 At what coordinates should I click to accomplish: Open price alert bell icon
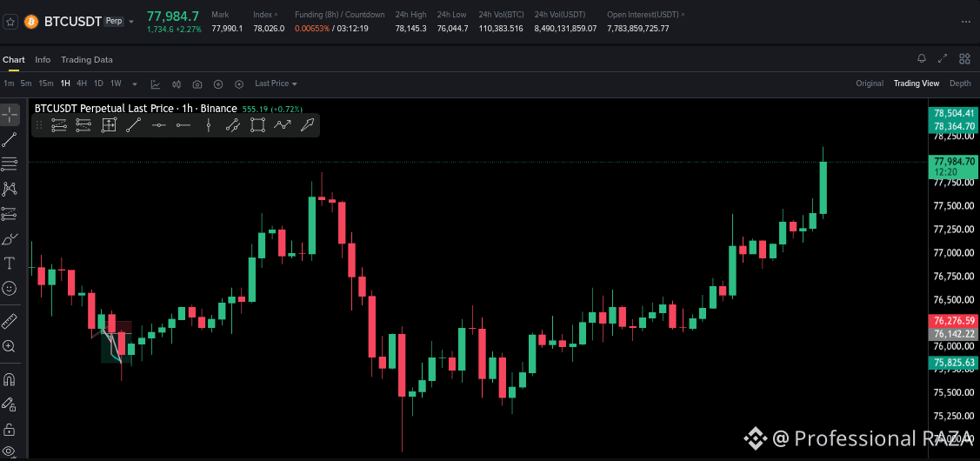coord(921,59)
